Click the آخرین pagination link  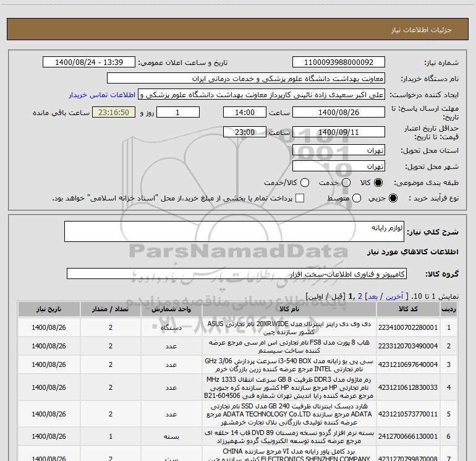tap(394, 296)
